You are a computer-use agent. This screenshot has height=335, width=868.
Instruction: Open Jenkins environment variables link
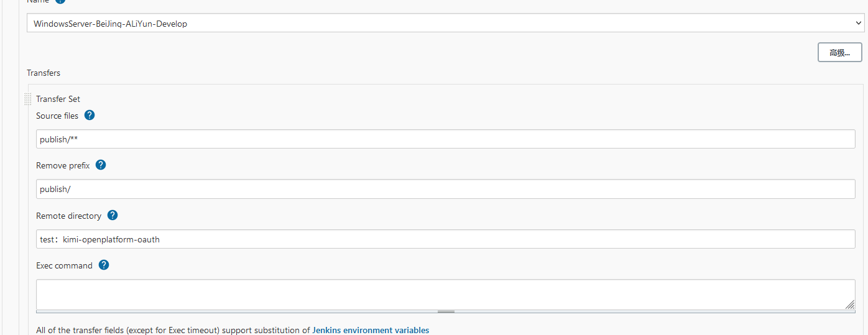click(371, 330)
